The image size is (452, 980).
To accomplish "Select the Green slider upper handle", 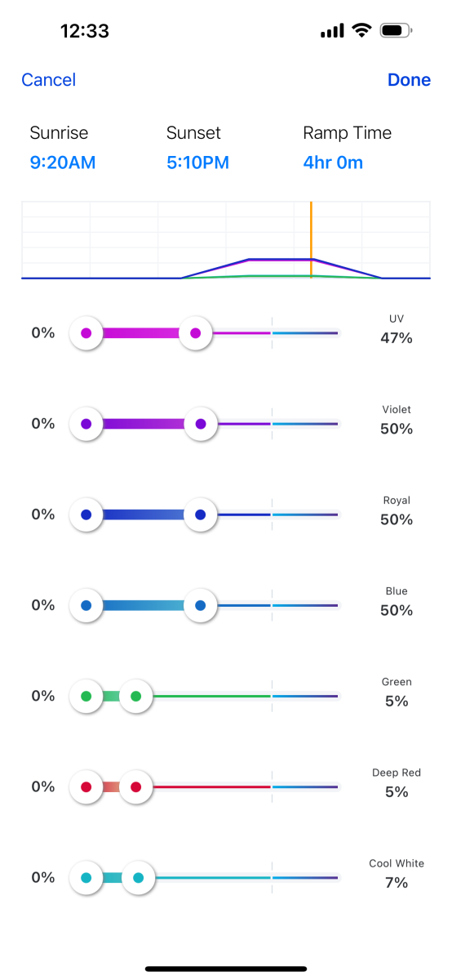I will 136,696.
